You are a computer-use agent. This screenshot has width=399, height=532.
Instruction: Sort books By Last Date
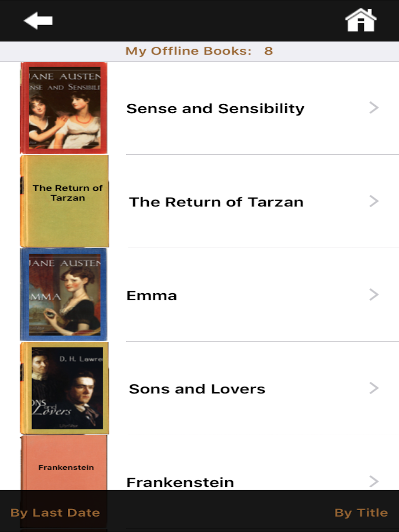click(x=55, y=512)
